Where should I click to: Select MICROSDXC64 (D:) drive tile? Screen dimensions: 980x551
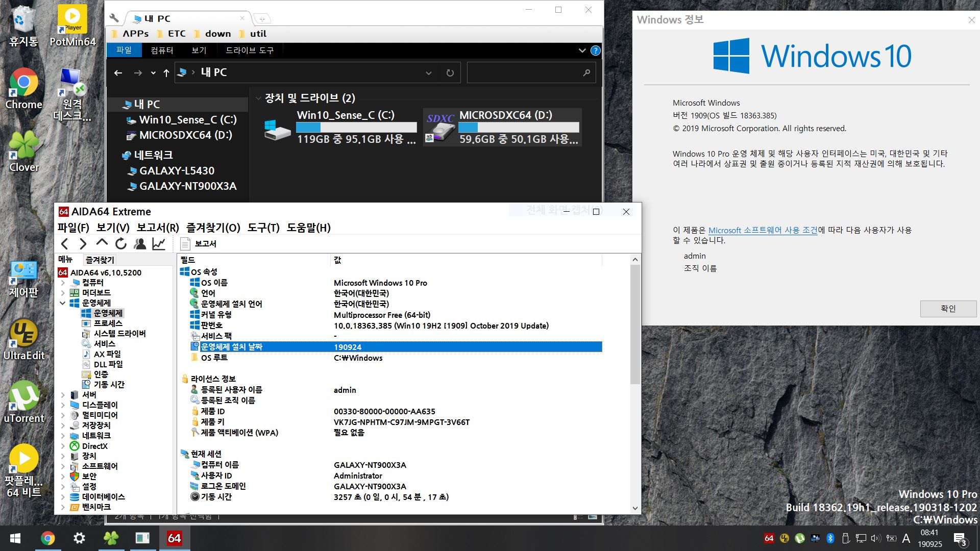502,127
